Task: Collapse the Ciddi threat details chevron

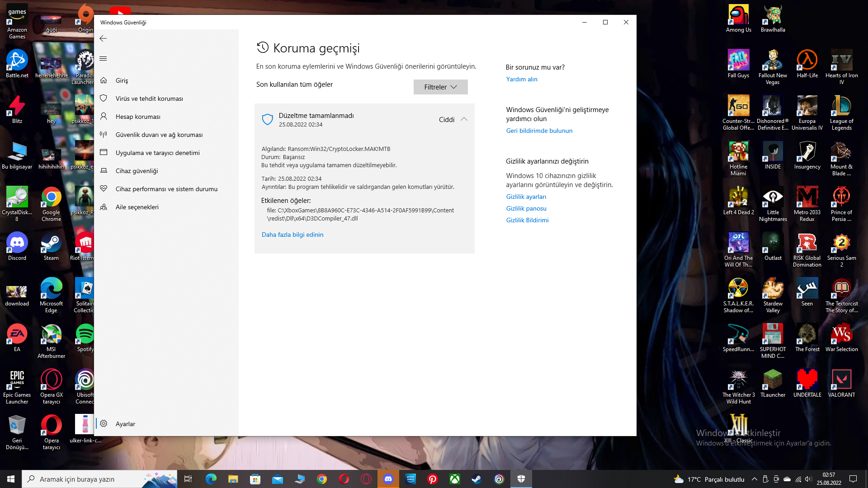Action: pos(464,119)
